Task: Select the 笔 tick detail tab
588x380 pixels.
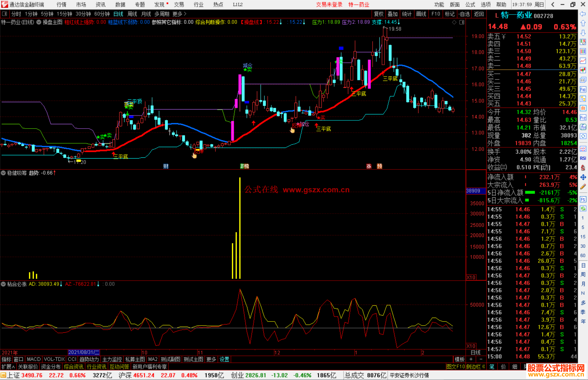Action: (x=492, y=367)
